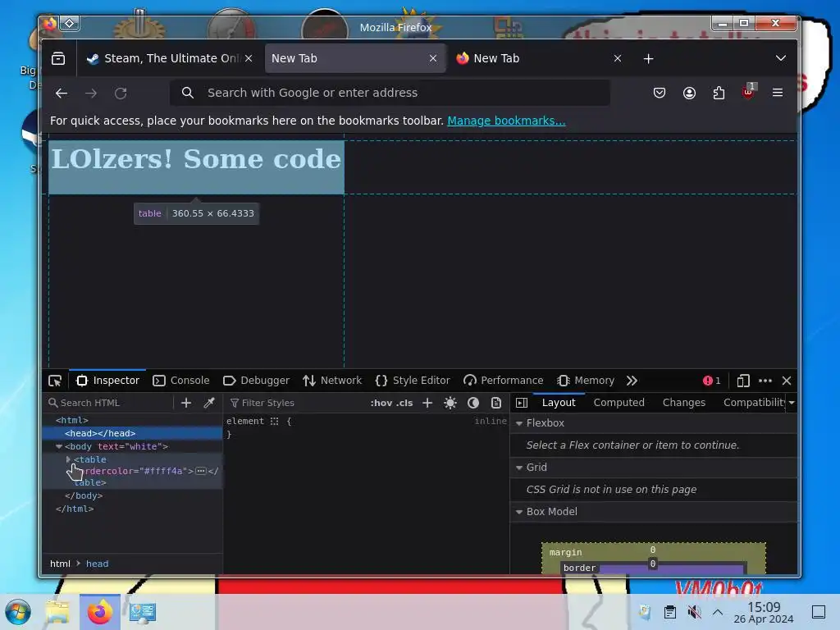
Task: Open a new browser tab
Action: (x=648, y=58)
